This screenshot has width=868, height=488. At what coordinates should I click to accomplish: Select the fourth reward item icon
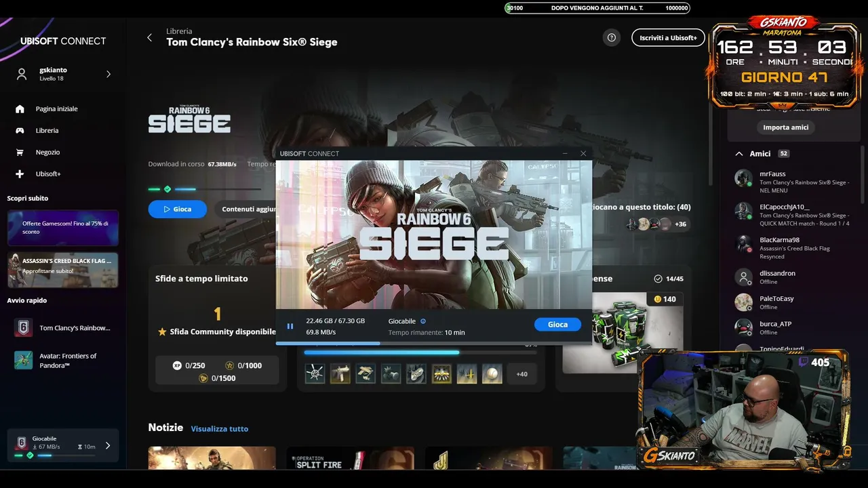tap(391, 373)
